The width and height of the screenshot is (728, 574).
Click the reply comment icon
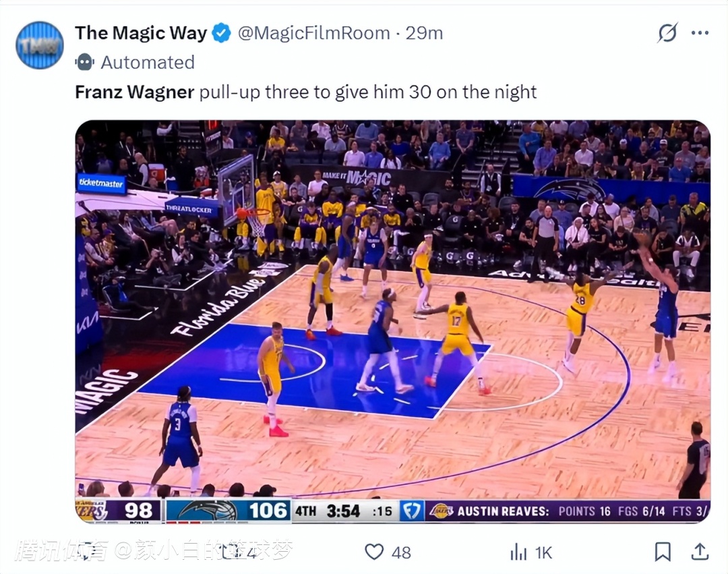(90, 552)
